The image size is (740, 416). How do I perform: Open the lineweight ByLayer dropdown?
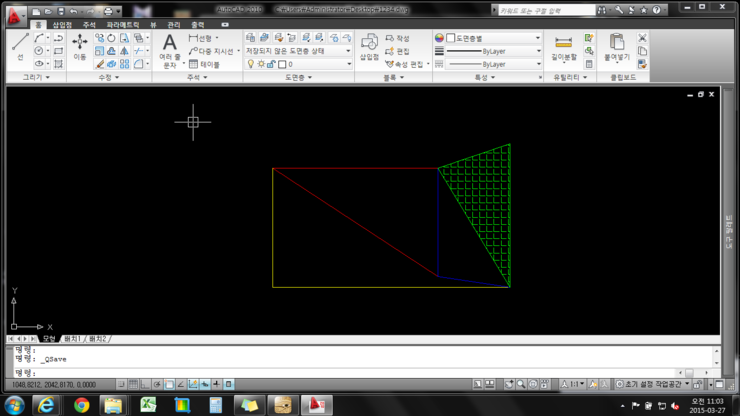point(493,51)
